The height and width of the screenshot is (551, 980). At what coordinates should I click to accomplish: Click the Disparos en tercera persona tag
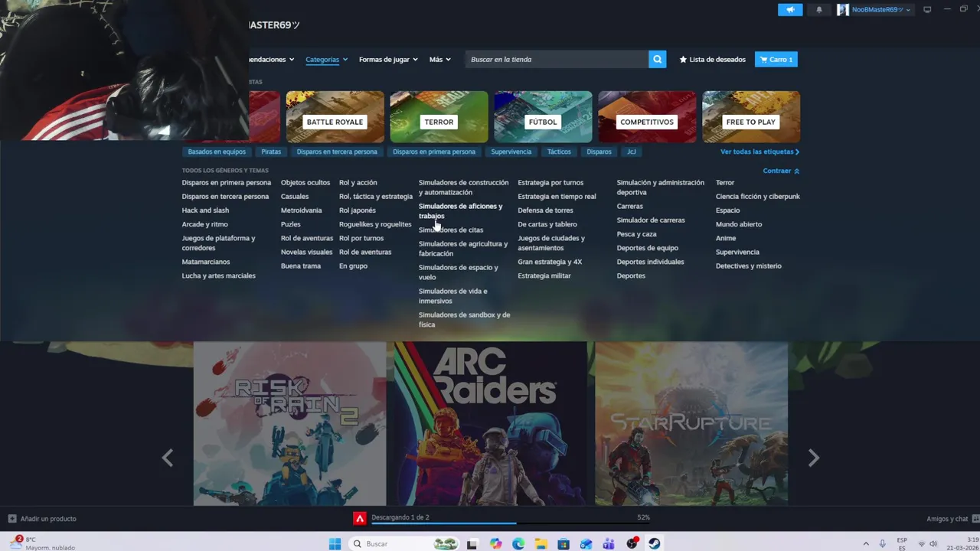pyautogui.click(x=337, y=152)
